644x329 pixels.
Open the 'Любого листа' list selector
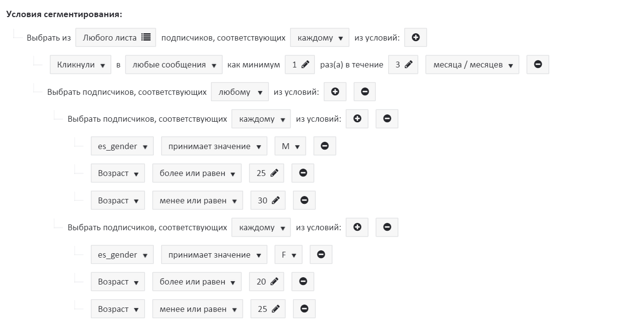tap(116, 37)
